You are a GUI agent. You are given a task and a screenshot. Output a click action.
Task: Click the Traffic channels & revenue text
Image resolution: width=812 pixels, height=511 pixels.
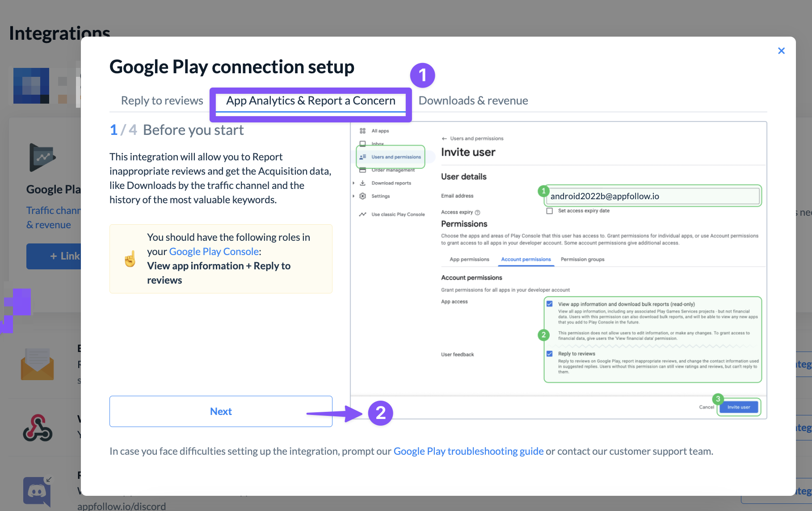[x=53, y=218]
